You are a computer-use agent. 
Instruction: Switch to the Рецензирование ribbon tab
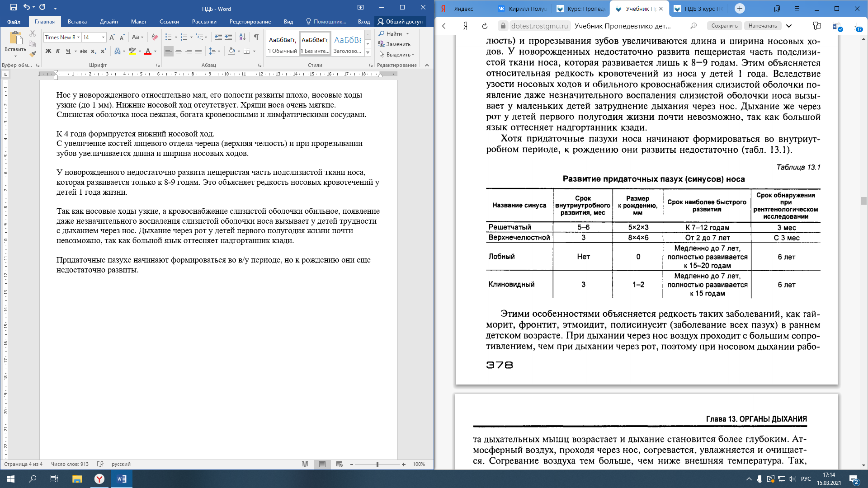(250, 21)
